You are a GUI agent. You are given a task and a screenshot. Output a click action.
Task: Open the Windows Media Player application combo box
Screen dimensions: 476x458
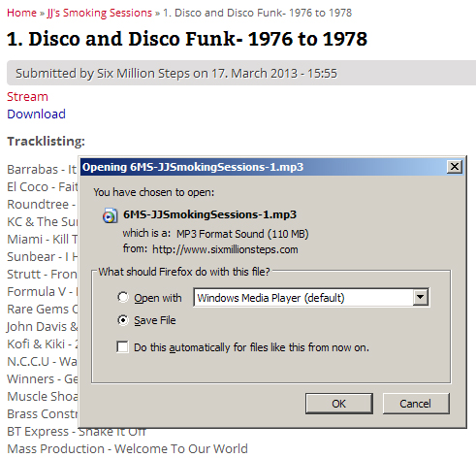[x=311, y=297]
